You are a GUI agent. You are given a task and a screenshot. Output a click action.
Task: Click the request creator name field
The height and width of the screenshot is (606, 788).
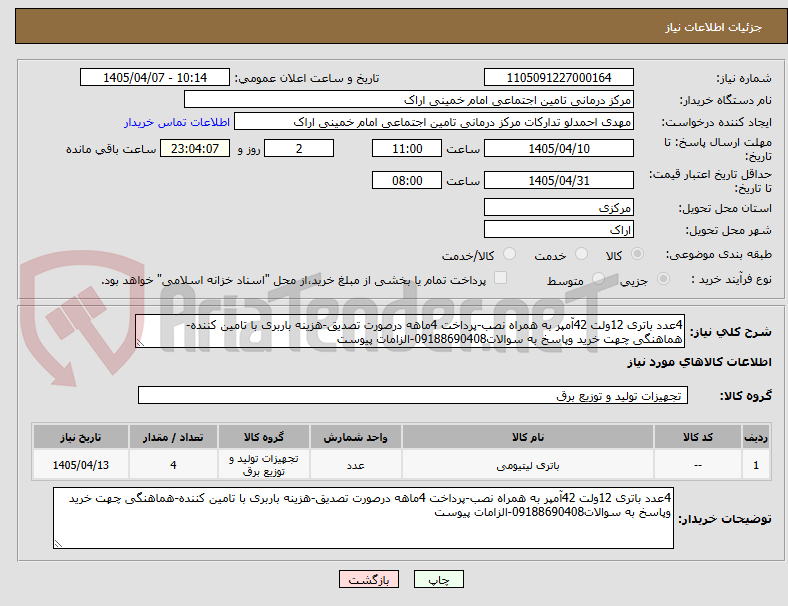(x=434, y=122)
